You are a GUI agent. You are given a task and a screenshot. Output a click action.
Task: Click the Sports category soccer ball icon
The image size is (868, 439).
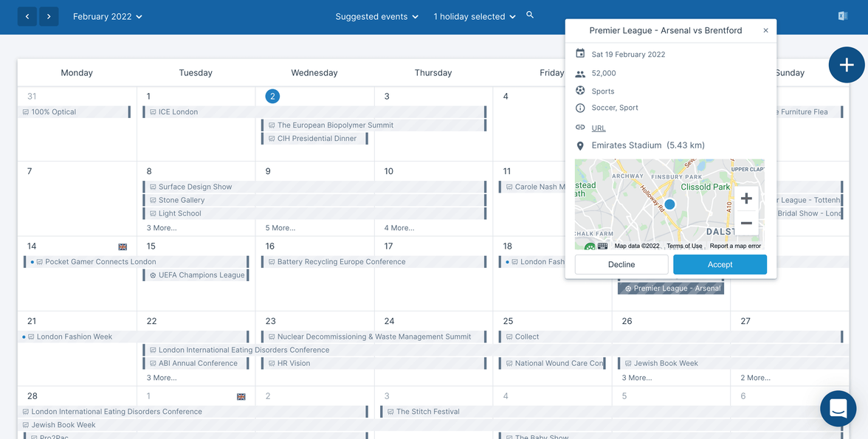pyautogui.click(x=580, y=91)
